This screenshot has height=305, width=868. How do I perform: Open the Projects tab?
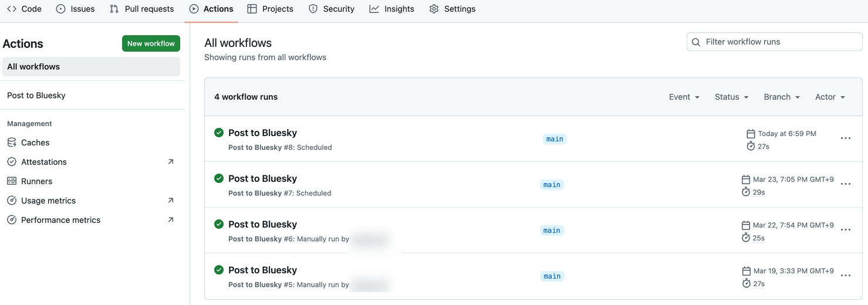click(x=271, y=9)
